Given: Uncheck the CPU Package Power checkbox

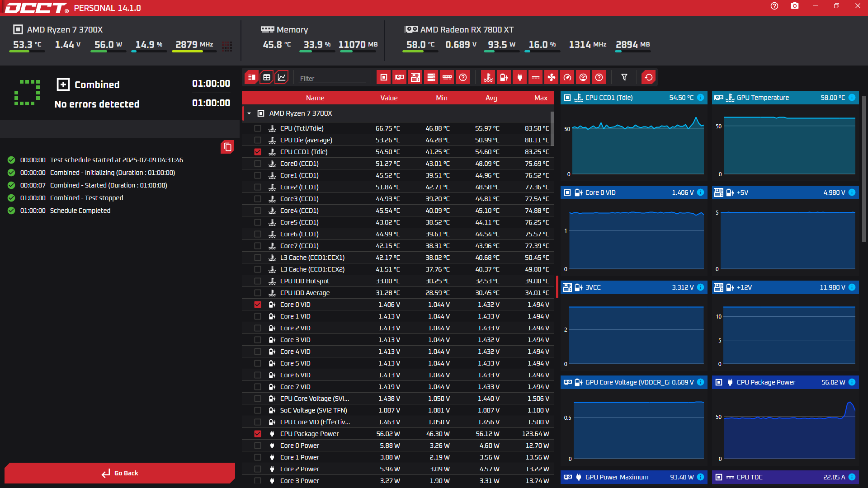Looking at the screenshot, I should (x=258, y=434).
